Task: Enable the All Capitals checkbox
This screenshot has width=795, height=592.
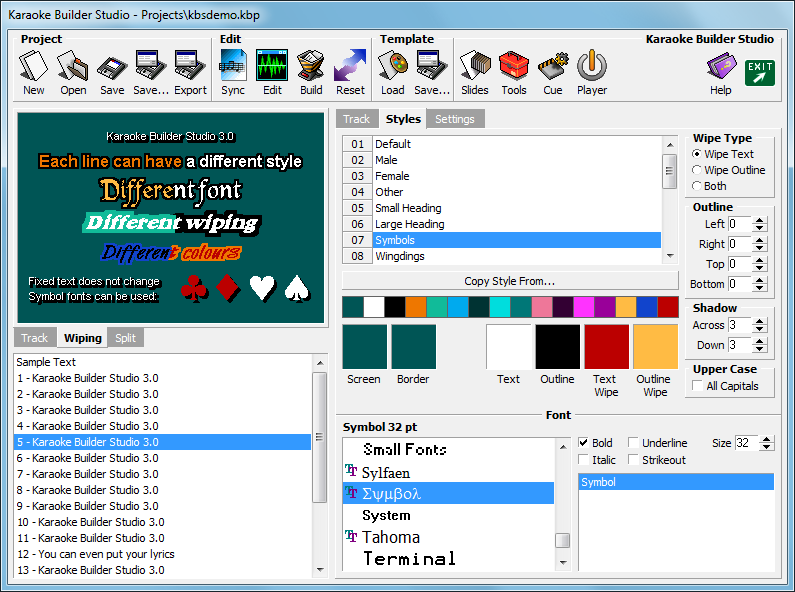Action: coord(698,386)
